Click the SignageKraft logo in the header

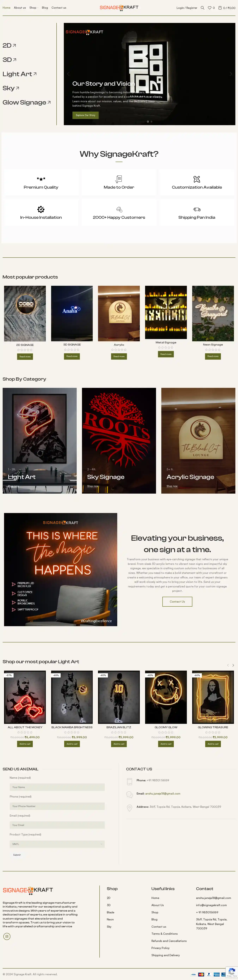coord(119,7)
